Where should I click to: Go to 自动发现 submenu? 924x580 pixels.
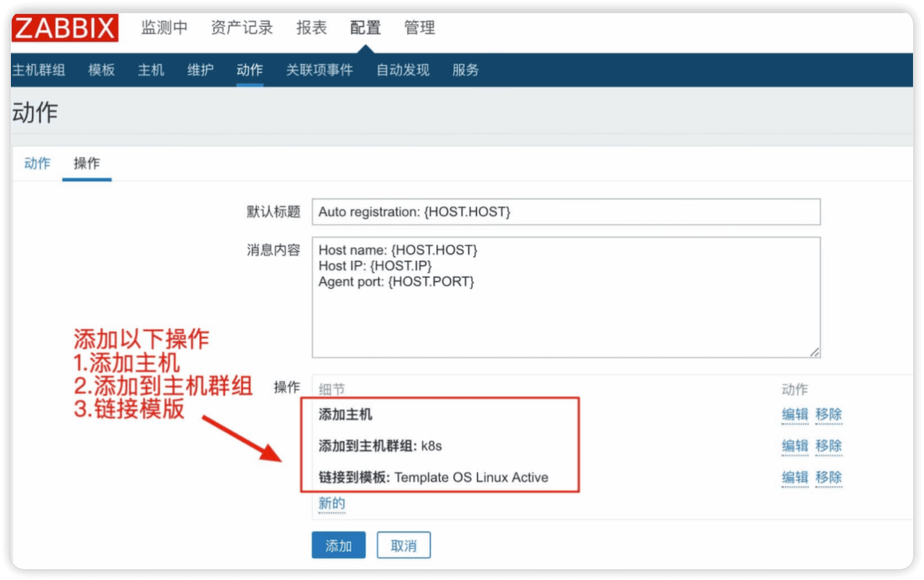click(x=402, y=70)
